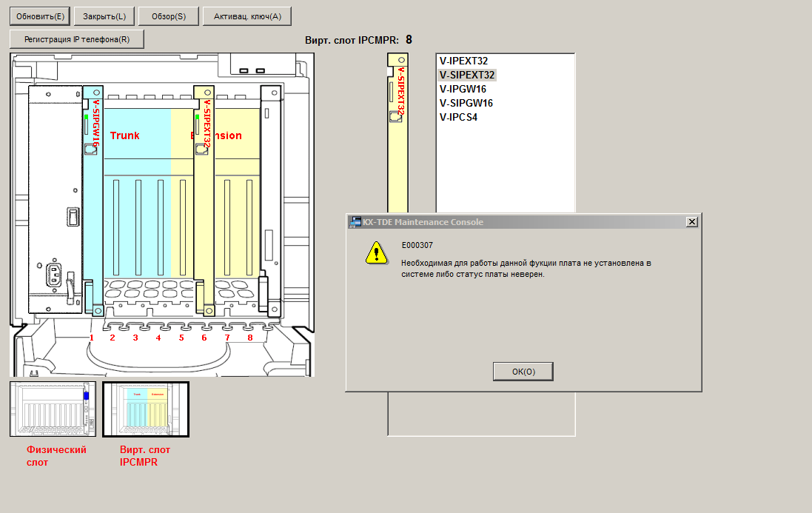Click the empty virtual extension slot 8
This screenshot has width=812, height=513.
point(249,228)
